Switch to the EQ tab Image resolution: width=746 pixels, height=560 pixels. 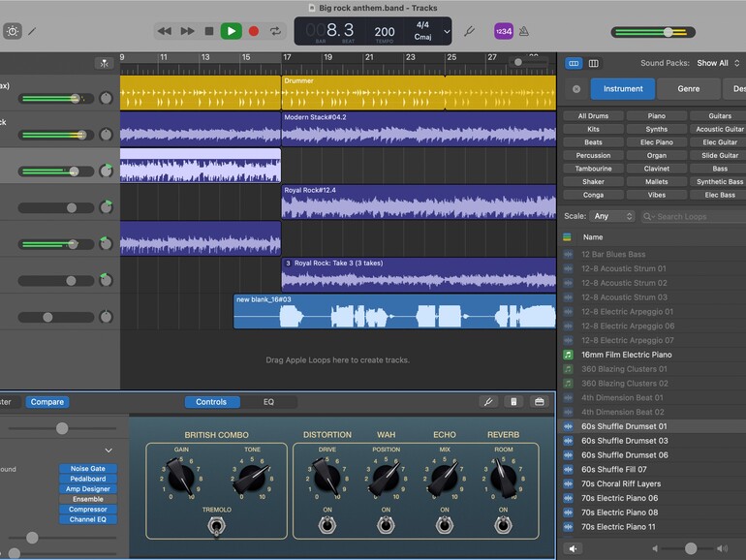pos(268,402)
